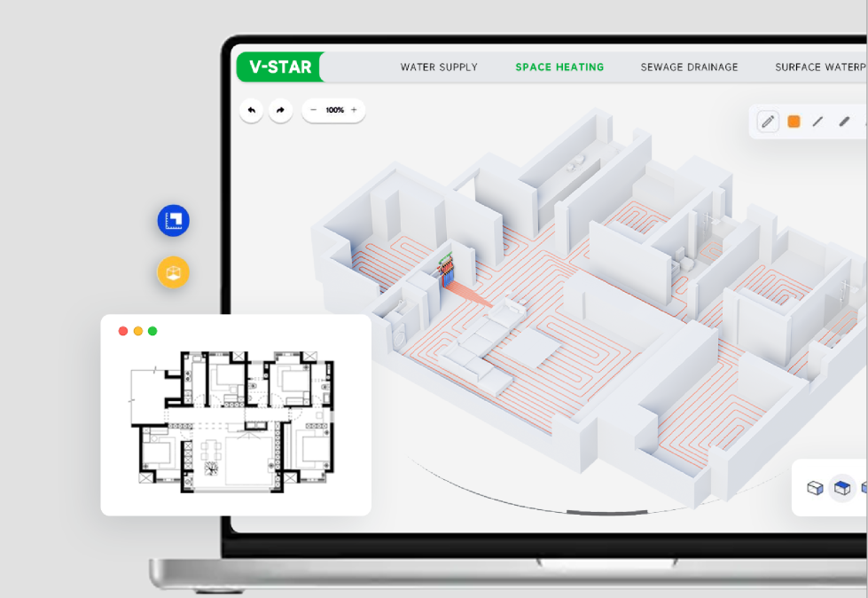This screenshot has height=598, width=868.
Task: Increase zoom with the plus button
Action: click(x=354, y=110)
